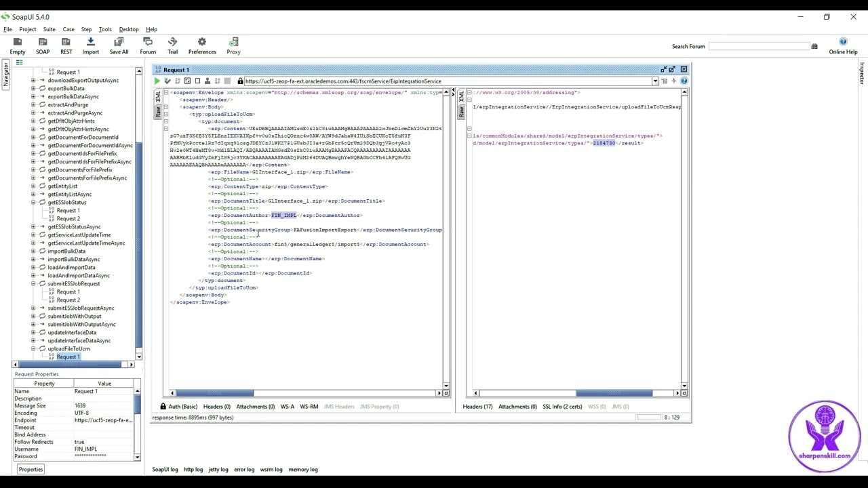This screenshot has width=868, height=488.
Task: Open Online Help icon
Action: pyautogui.click(x=843, y=46)
